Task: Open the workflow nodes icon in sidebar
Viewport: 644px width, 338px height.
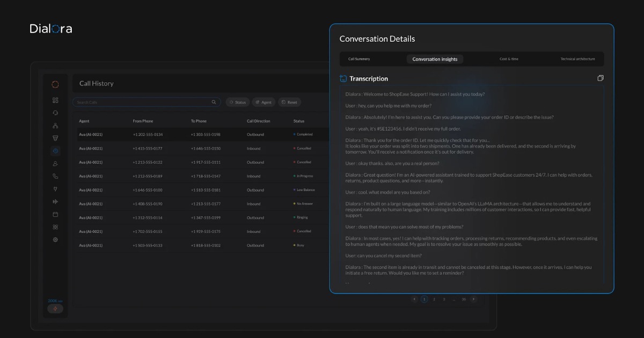Action: [x=55, y=126]
